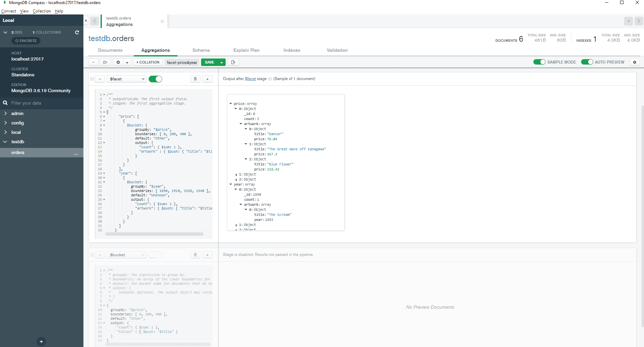The image size is (644, 347).
Task: Open the Save button dropdown arrow
Action: tap(222, 62)
